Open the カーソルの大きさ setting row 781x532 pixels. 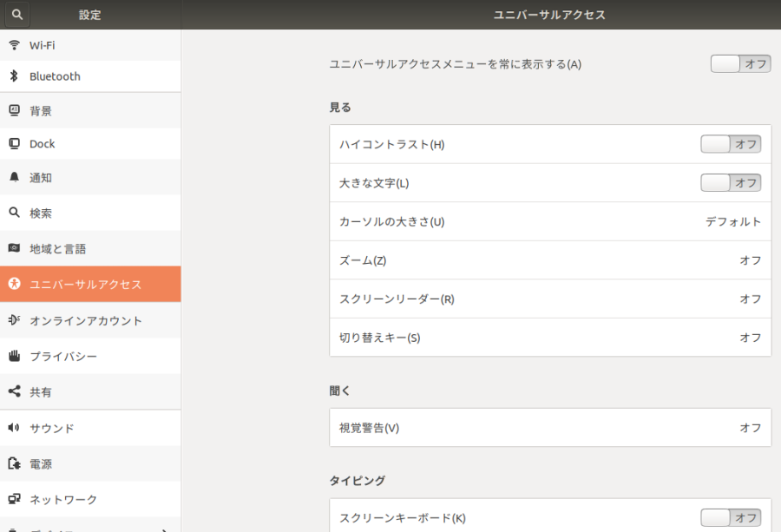[x=550, y=221]
